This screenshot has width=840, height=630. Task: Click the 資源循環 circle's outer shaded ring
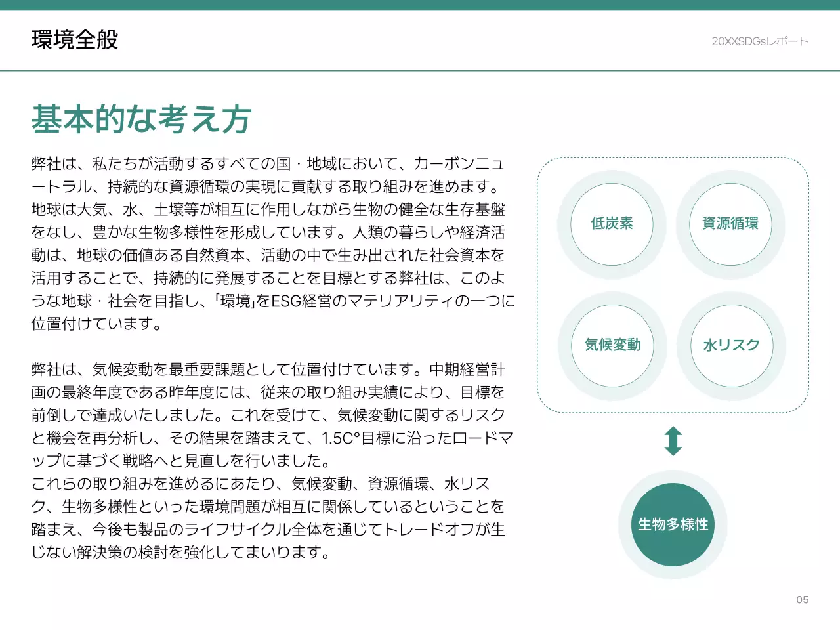(730, 177)
